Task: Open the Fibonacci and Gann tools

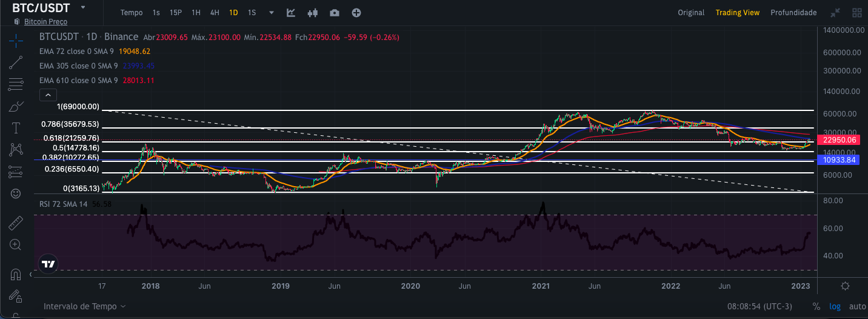Action: click(x=16, y=84)
